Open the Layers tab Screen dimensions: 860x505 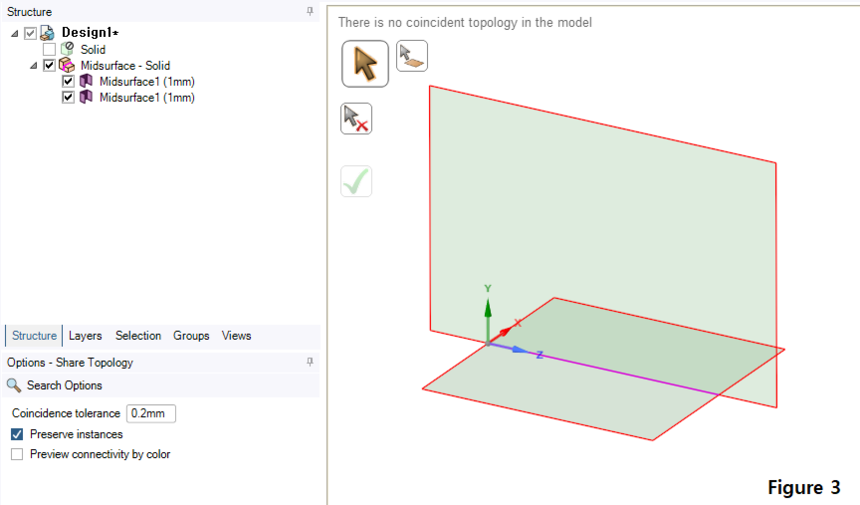pos(85,336)
